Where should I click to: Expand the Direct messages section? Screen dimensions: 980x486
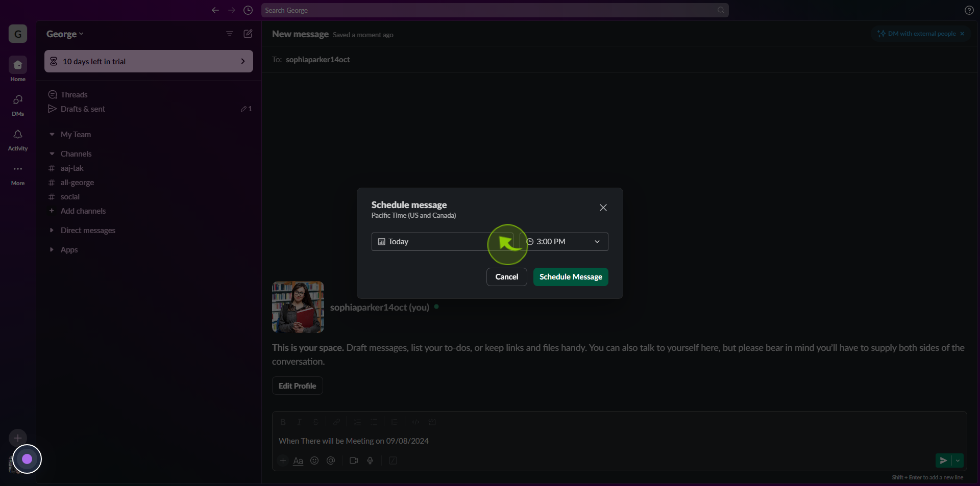point(52,231)
